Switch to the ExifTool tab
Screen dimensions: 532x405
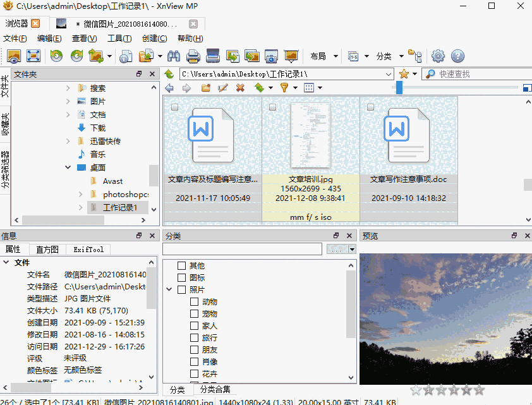[87, 249]
